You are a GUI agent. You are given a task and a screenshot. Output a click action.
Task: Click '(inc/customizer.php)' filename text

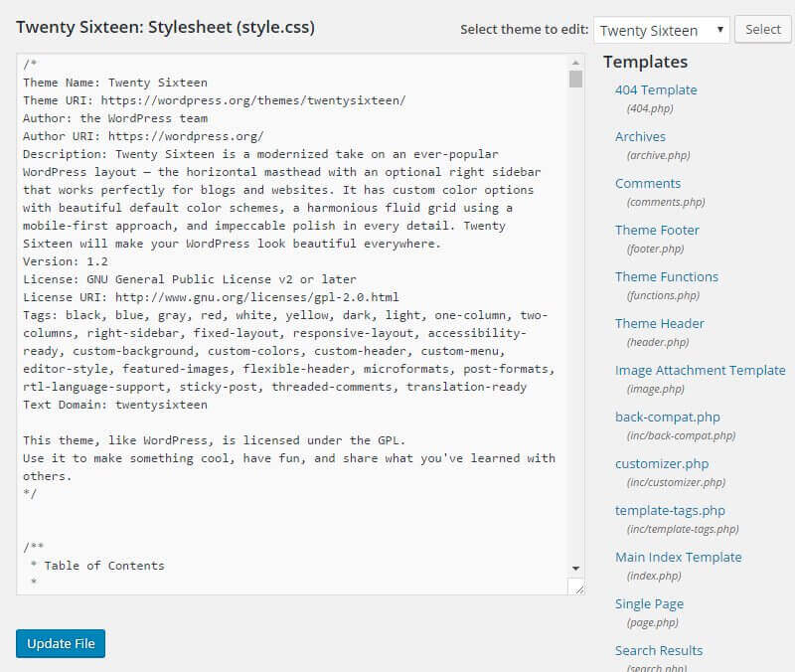[x=677, y=482]
